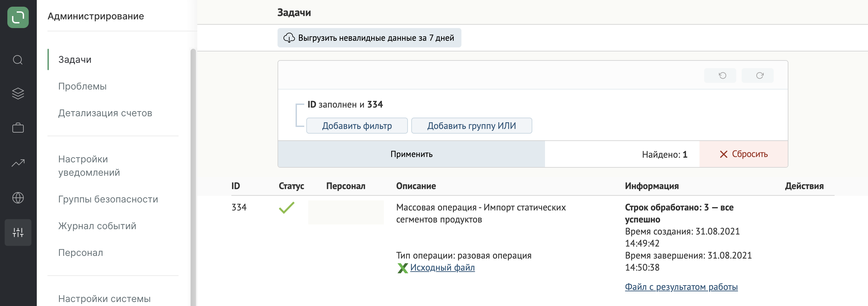Open the Исходный файл link
Screen dimensions: 868x306
[442, 268]
